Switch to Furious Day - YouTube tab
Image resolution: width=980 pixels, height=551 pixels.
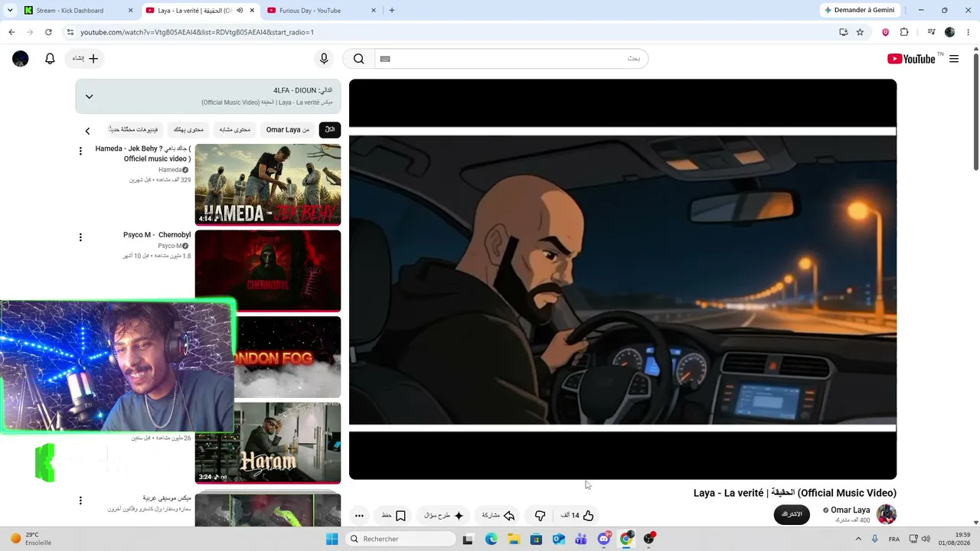(321, 11)
